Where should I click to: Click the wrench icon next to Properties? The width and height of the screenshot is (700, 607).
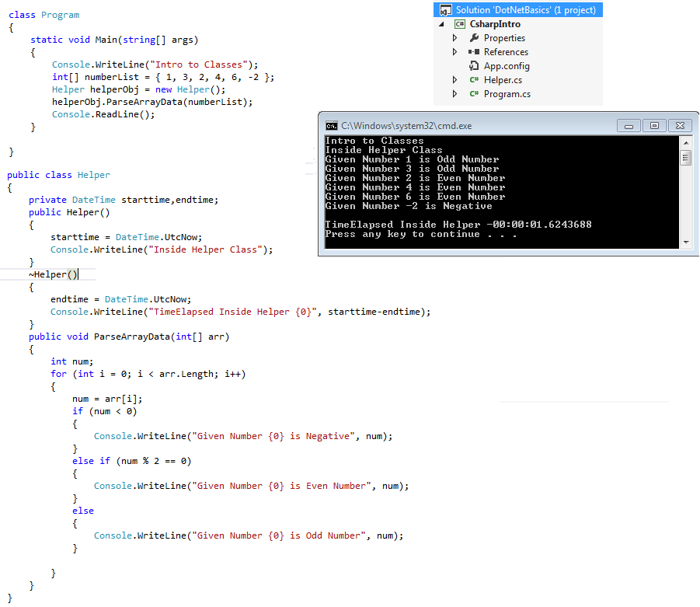point(475,37)
